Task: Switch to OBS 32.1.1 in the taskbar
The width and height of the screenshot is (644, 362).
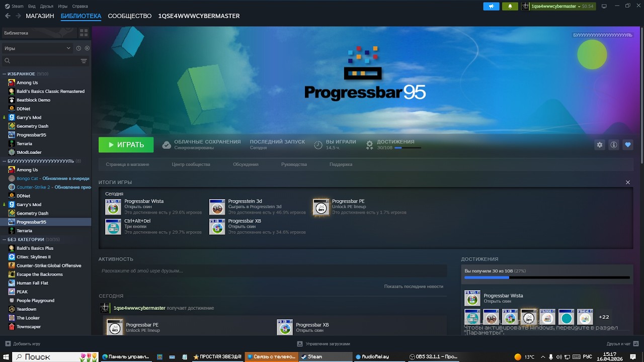Action: [434, 356]
